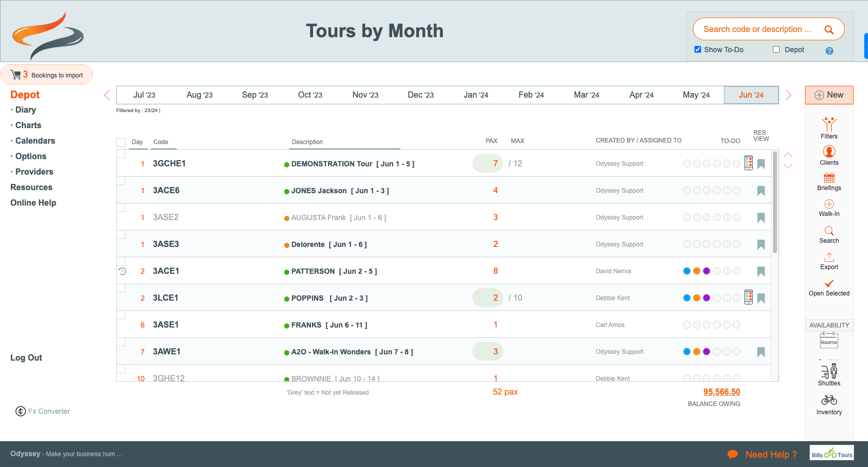The width and height of the screenshot is (868, 467).
Task: Switch to the Mar '24 month tab
Action: pos(586,95)
